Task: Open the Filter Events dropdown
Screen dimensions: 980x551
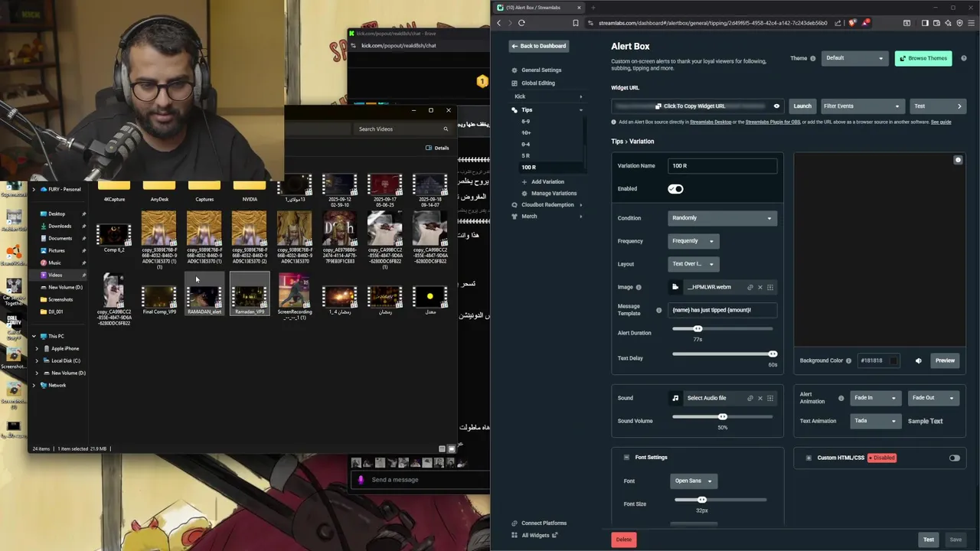Action: [861, 106]
